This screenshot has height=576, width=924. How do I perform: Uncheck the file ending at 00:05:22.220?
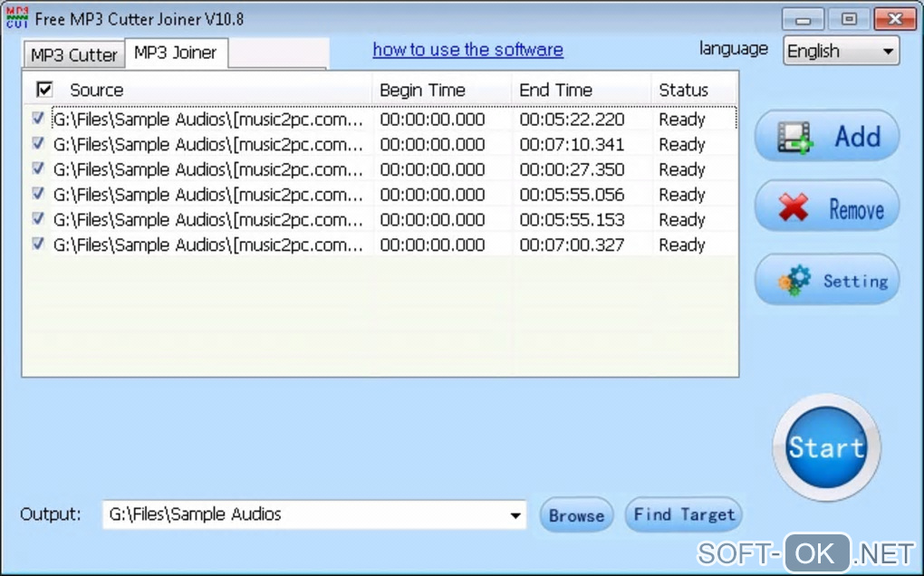[38, 119]
